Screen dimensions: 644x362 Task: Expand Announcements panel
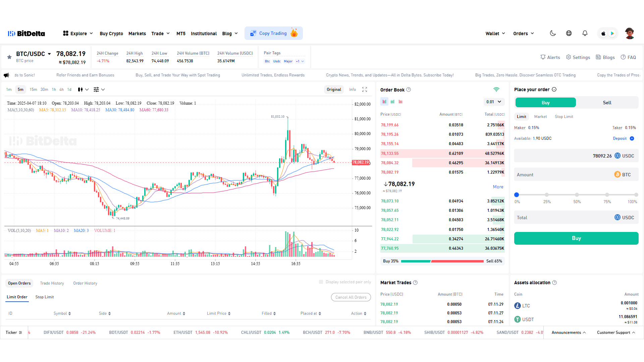[569, 333]
